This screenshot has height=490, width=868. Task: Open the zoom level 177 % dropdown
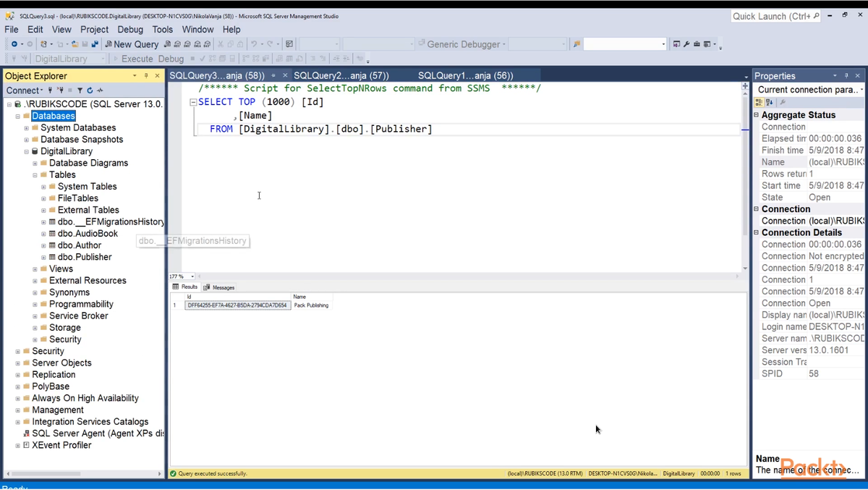click(x=192, y=276)
